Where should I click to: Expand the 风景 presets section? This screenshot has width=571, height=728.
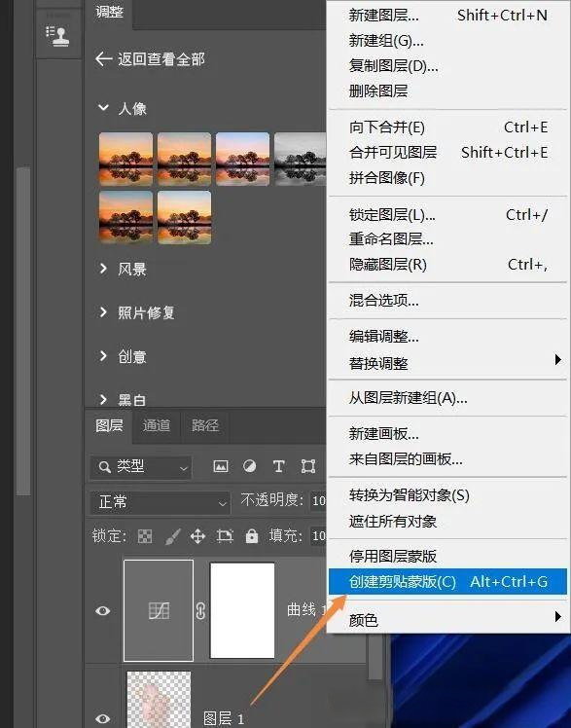pos(103,269)
